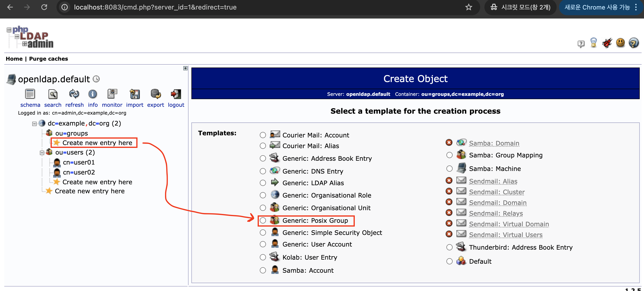The image size is (644, 291).
Task: Open server info icon
Action: point(93,94)
